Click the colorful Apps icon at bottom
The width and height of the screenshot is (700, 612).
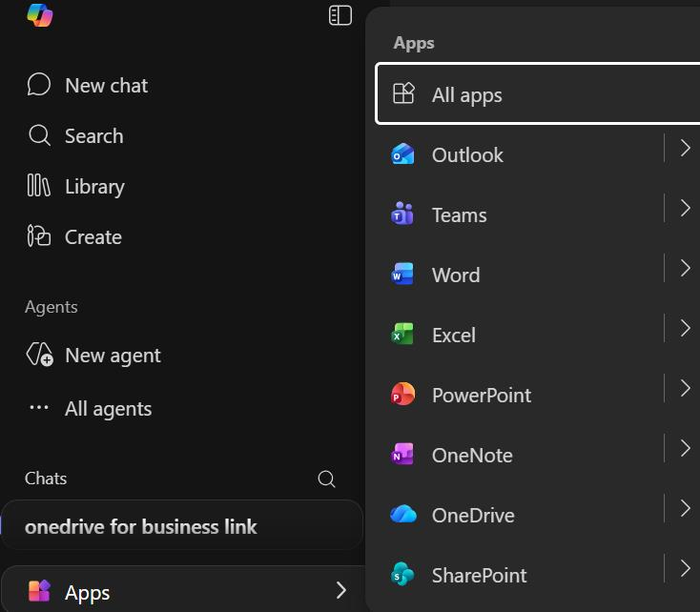[39, 591]
